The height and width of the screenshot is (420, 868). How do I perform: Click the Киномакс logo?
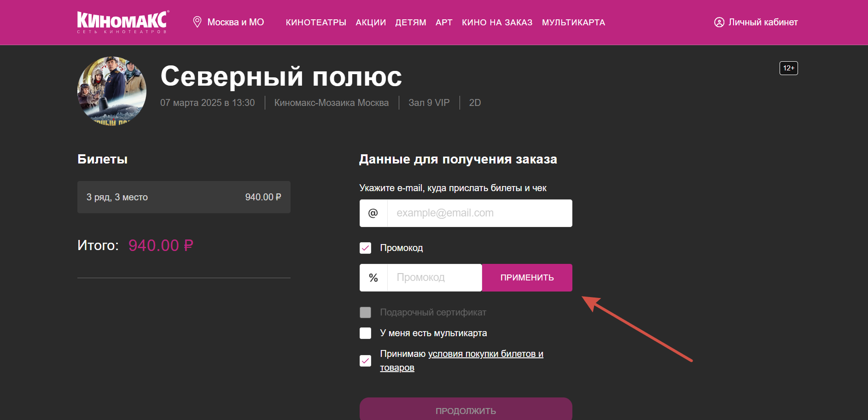pos(123,22)
